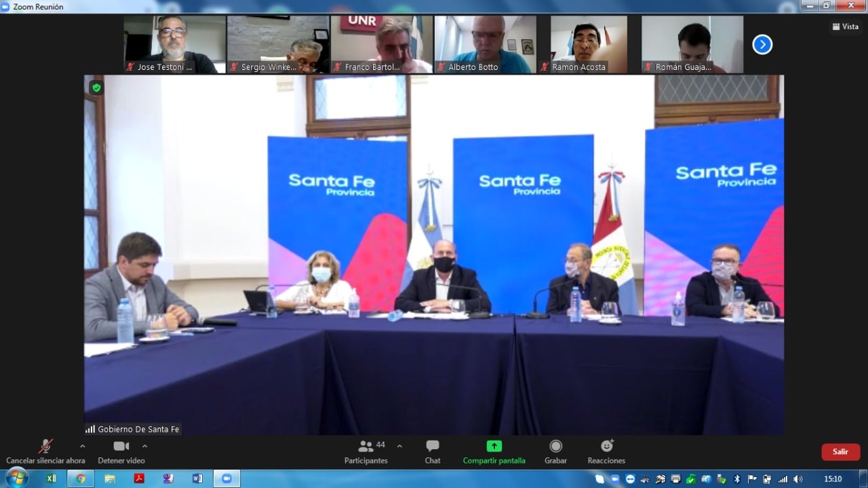The width and height of the screenshot is (868, 488).
Task: Click power plug battery tray icon
Action: (x=767, y=479)
